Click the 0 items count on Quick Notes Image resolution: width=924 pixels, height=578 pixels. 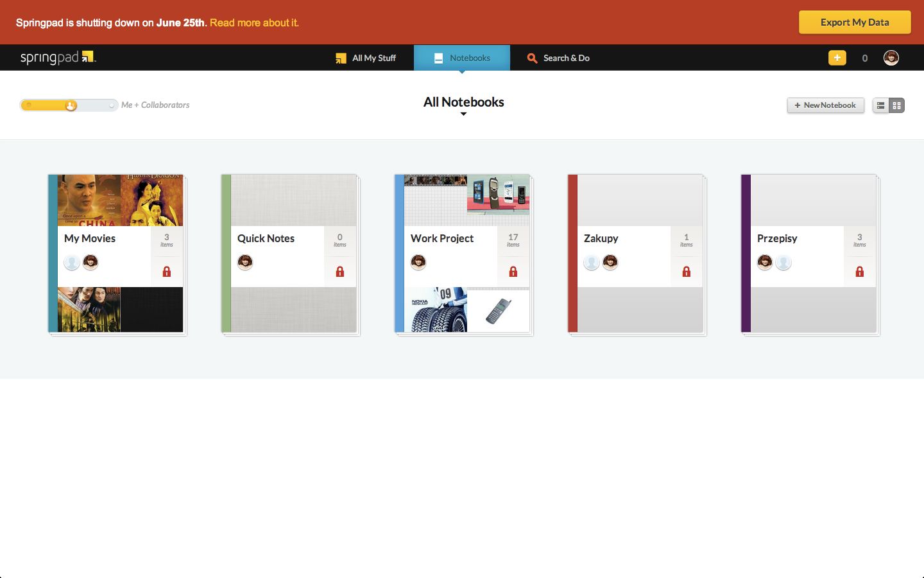[x=340, y=240]
